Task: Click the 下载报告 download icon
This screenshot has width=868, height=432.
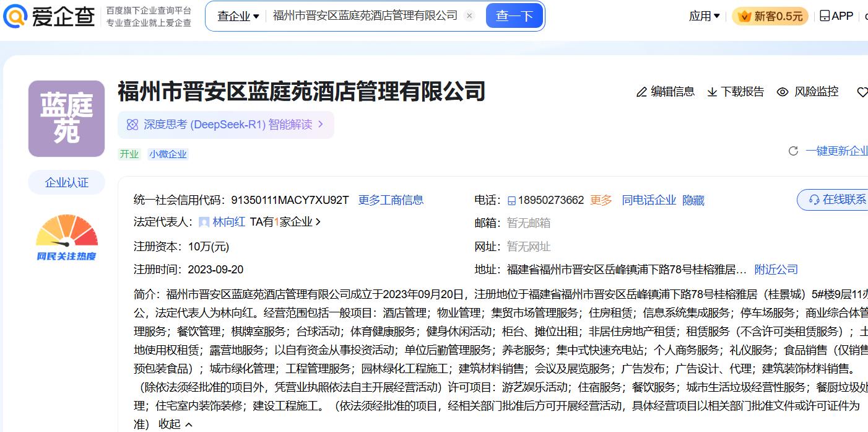Action: click(x=712, y=92)
